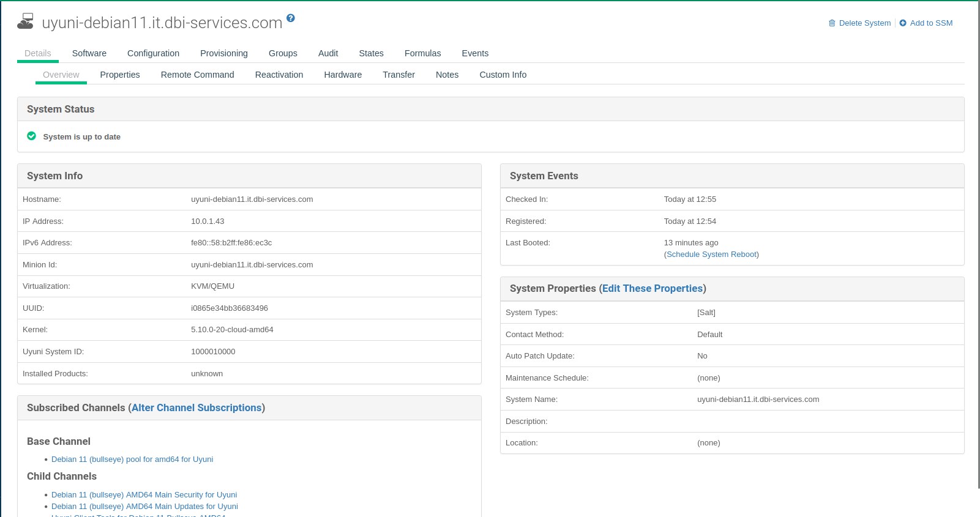The height and width of the screenshot is (517, 980).
Task: Open Debian 11 AMD64 Main Security channel
Action: click(144, 495)
